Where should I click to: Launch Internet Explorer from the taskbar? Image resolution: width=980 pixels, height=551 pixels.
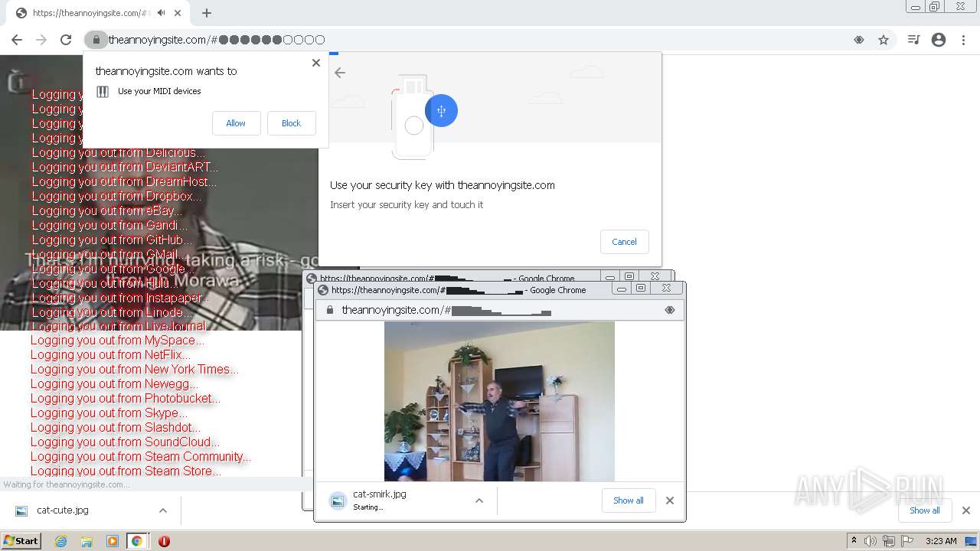click(x=61, y=541)
